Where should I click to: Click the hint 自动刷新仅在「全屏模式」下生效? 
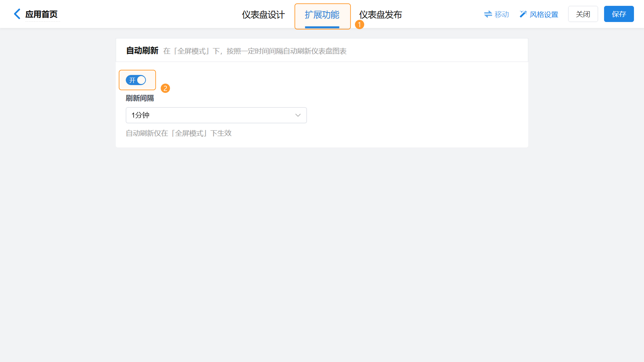179,133
